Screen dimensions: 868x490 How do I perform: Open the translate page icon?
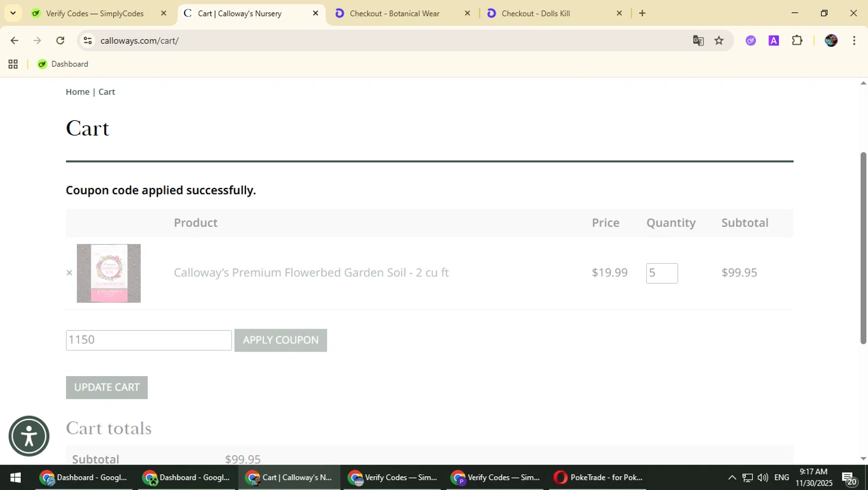[698, 40]
